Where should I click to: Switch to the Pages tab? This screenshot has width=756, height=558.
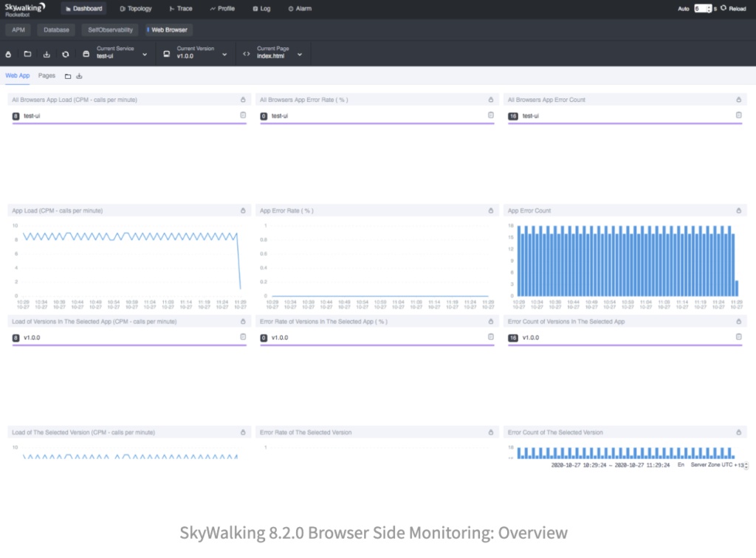(47, 75)
